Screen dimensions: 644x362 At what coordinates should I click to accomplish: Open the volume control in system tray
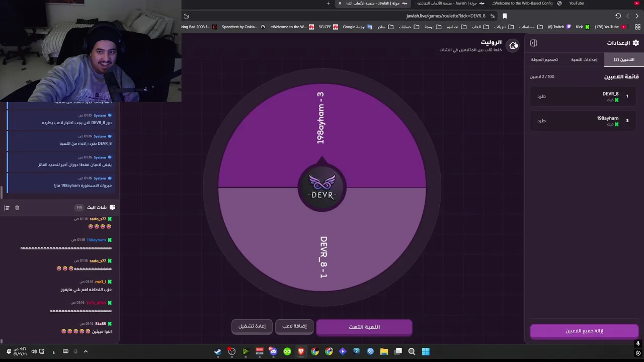(34, 351)
